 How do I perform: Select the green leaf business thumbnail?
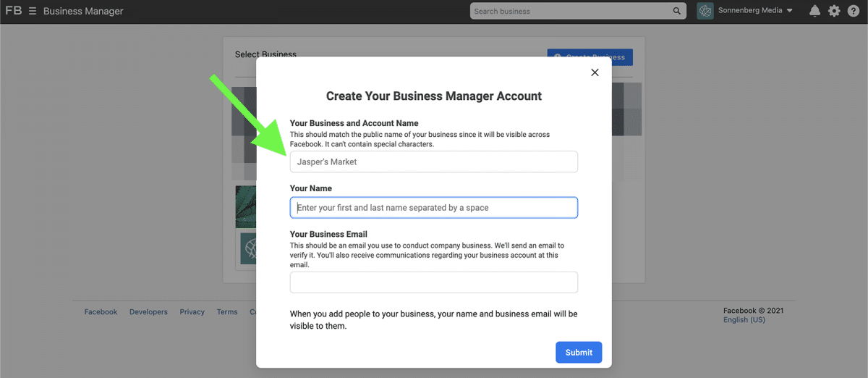(246, 207)
